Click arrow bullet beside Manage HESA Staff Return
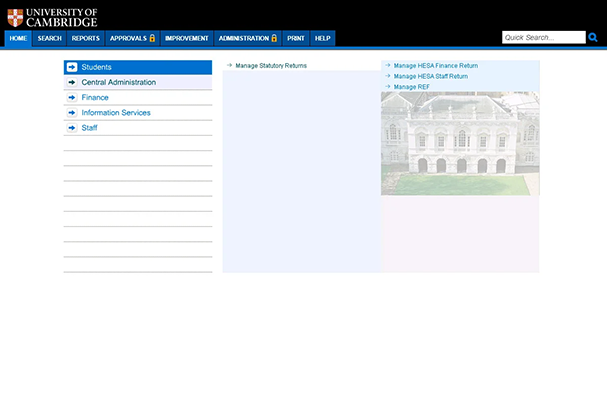The width and height of the screenshot is (607, 405). pyautogui.click(x=388, y=76)
